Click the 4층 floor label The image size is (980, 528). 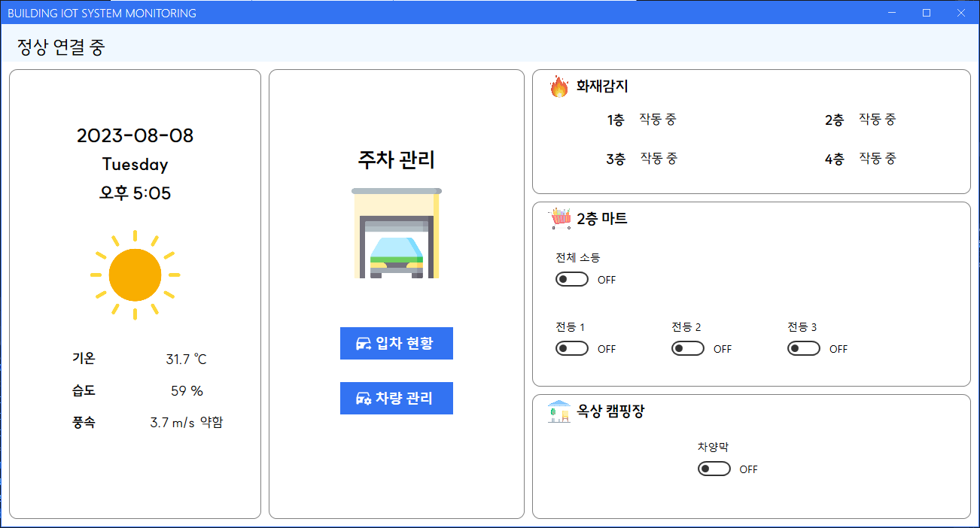(835, 159)
